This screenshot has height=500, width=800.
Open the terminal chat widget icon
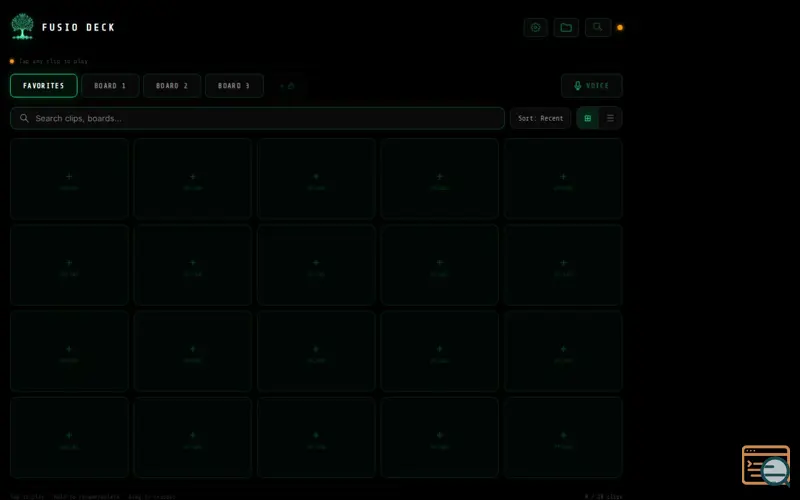pos(766,465)
